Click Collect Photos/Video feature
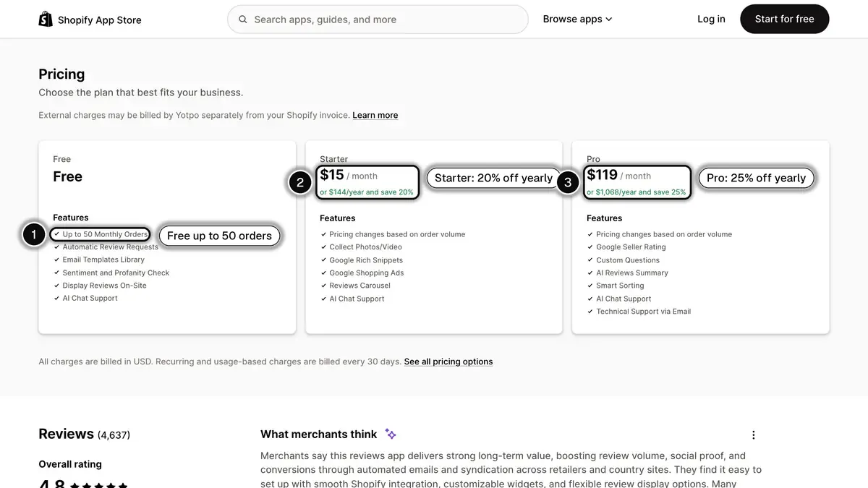 365,247
